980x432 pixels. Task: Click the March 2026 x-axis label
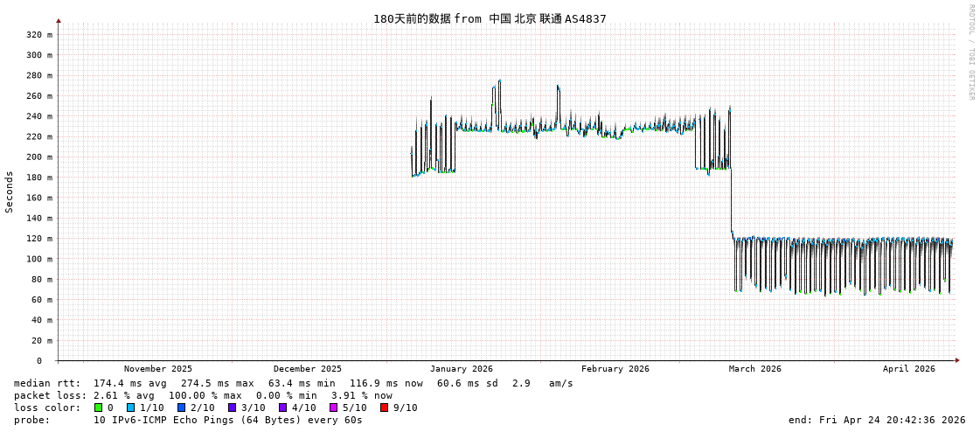(755, 369)
